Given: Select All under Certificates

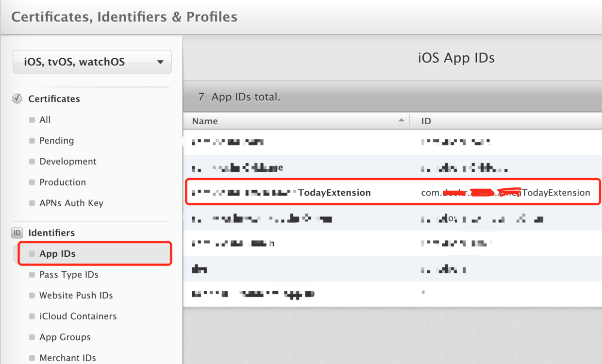Looking at the screenshot, I should (x=45, y=120).
